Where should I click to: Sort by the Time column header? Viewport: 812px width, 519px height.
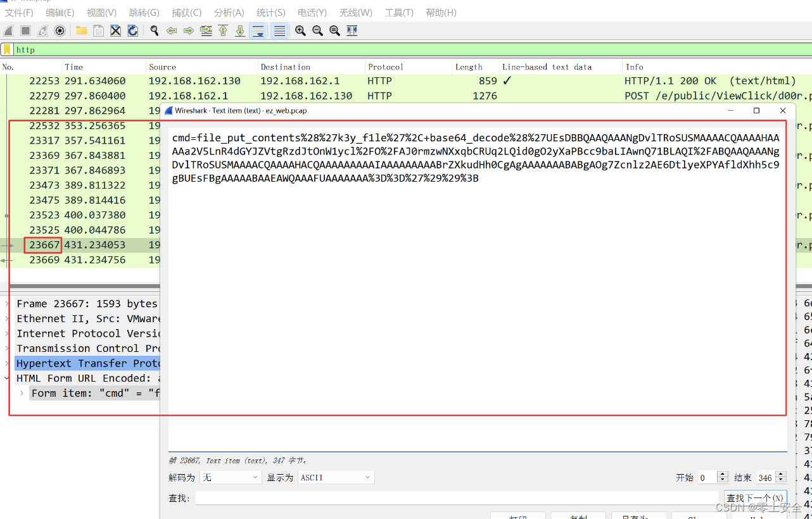click(104, 66)
